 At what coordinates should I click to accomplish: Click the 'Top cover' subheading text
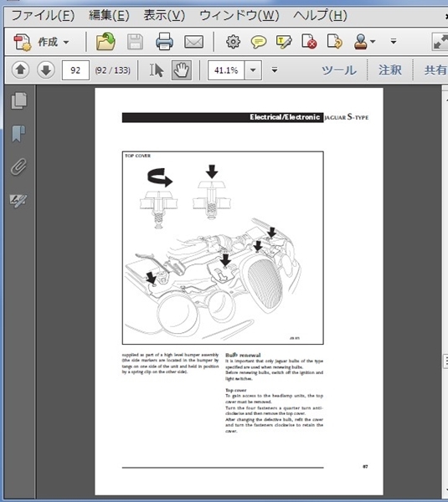[236, 390]
